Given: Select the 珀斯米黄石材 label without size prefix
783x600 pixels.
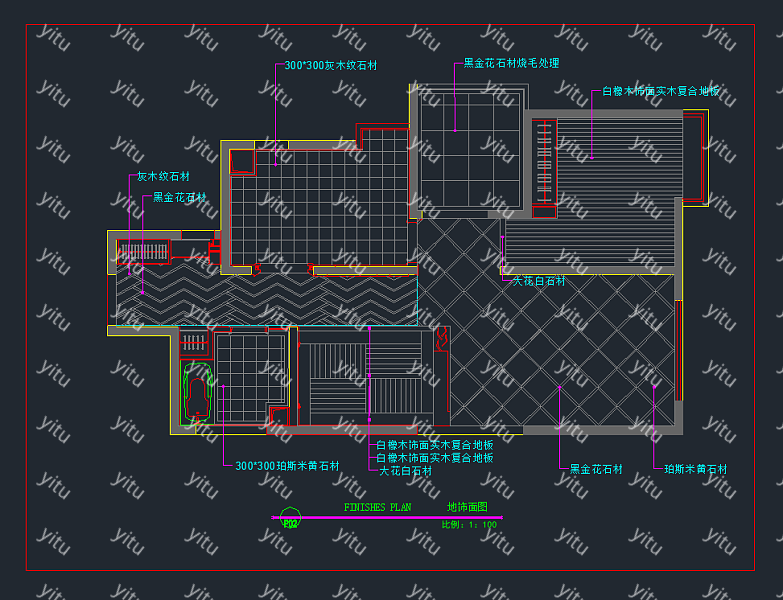Looking at the screenshot, I should tap(696, 469).
